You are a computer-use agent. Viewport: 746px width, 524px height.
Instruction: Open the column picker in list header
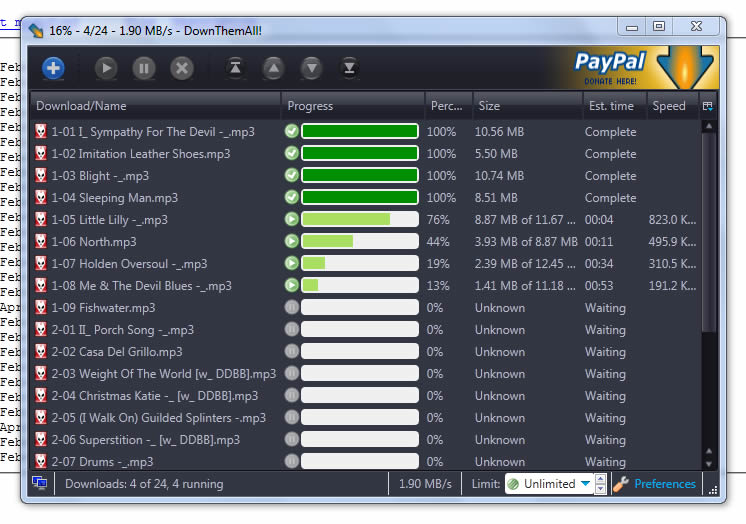pyautogui.click(x=708, y=106)
